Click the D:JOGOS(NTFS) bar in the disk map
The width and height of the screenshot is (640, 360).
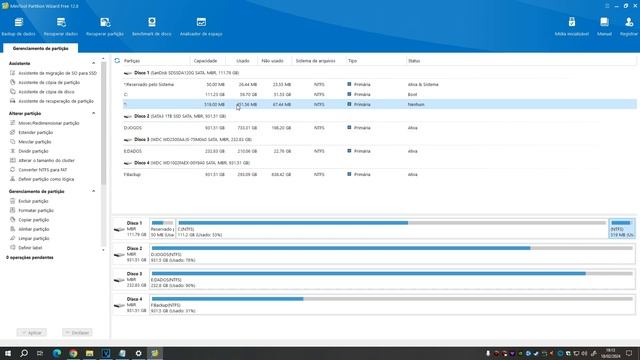point(392,254)
